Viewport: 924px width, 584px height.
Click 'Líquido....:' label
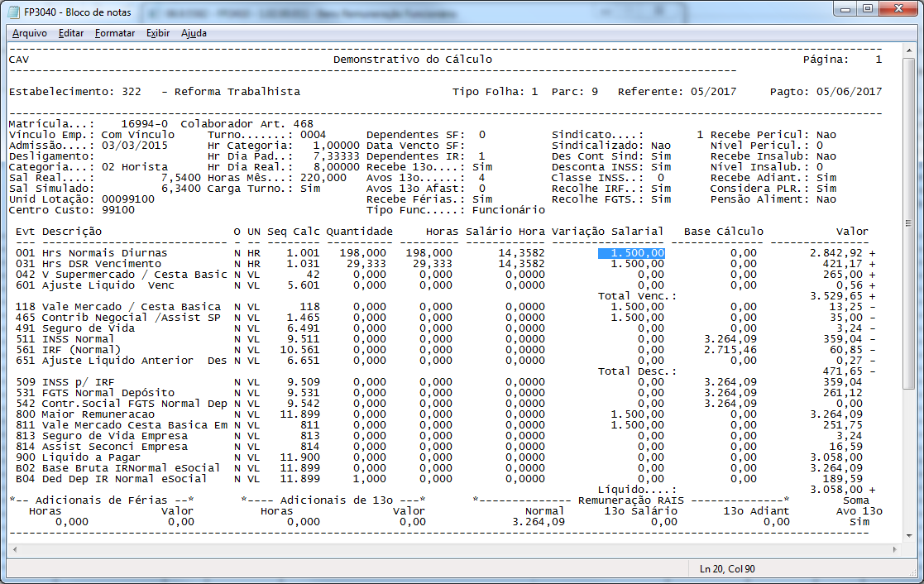[x=637, y=490]
